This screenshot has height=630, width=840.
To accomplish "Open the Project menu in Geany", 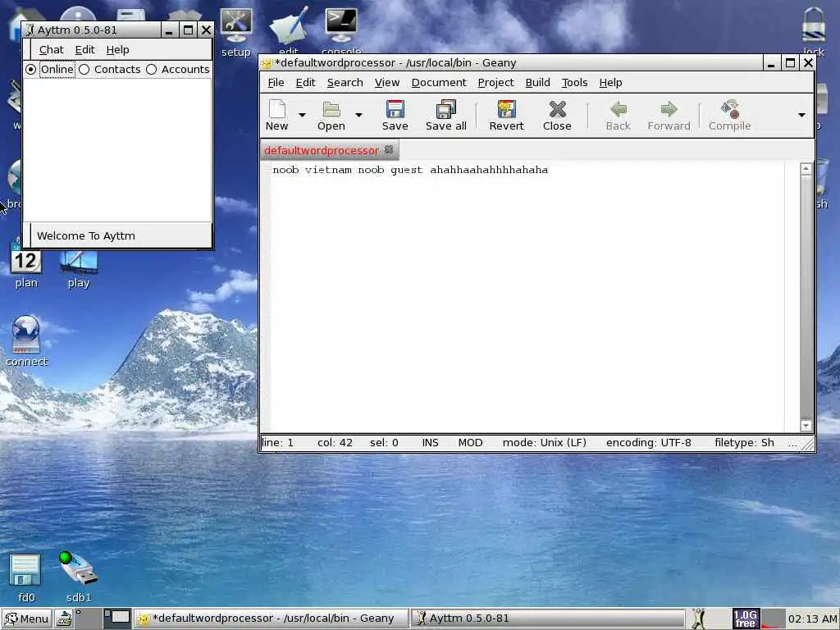I will pyautogui.click(x=495, y=83).
